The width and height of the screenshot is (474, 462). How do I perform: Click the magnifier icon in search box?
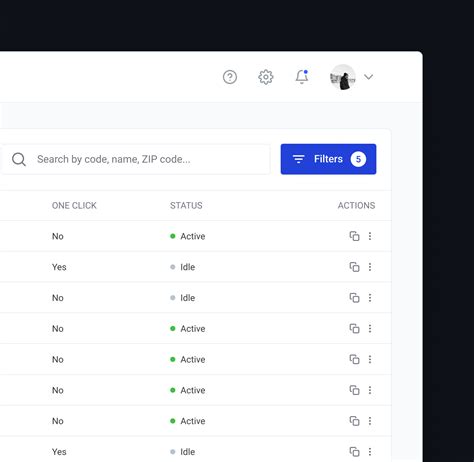[x=19, y=159]
